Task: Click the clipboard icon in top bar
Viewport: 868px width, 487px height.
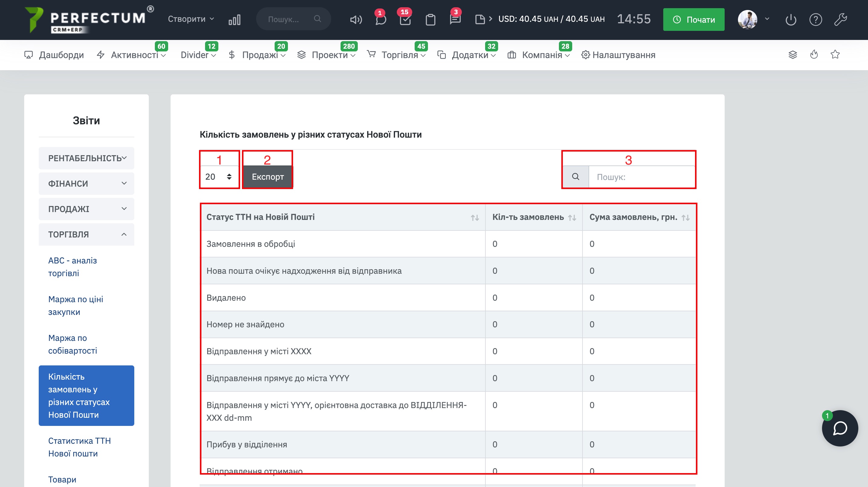Action: (x=430, y=20)
